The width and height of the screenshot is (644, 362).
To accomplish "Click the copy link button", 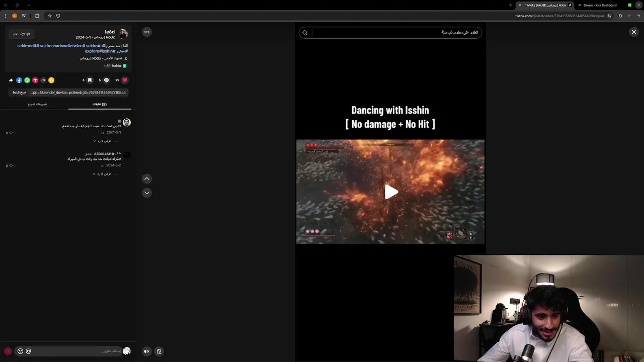I will coord(19,93).
